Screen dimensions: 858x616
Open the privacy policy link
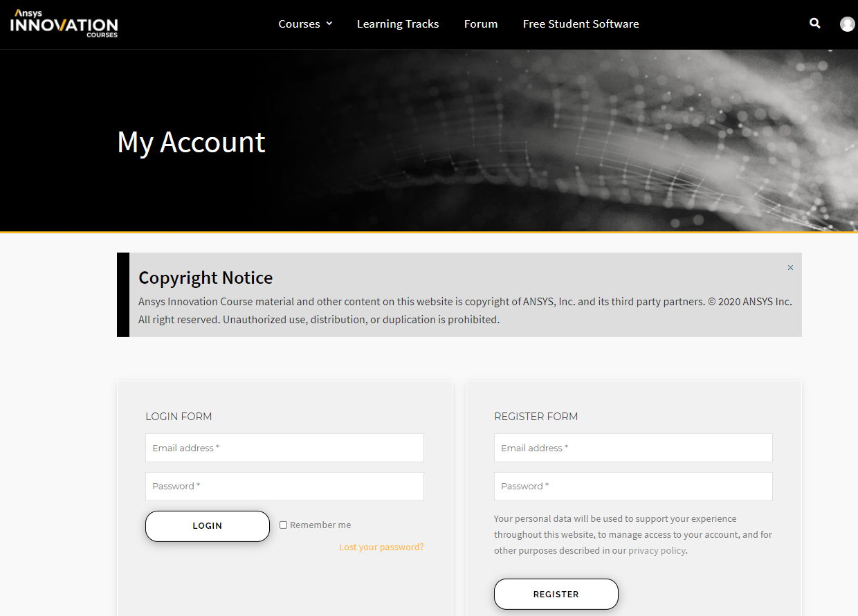coord(657,551)
